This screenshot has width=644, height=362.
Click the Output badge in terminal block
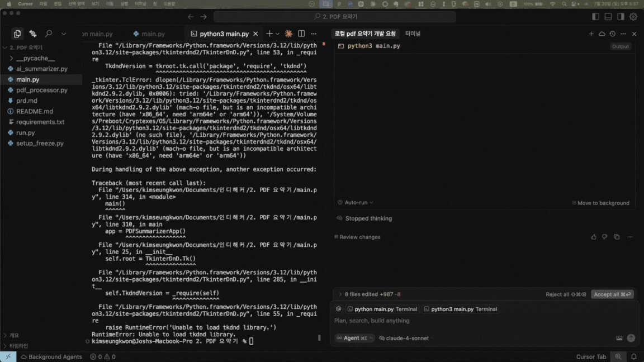(620, 46)
